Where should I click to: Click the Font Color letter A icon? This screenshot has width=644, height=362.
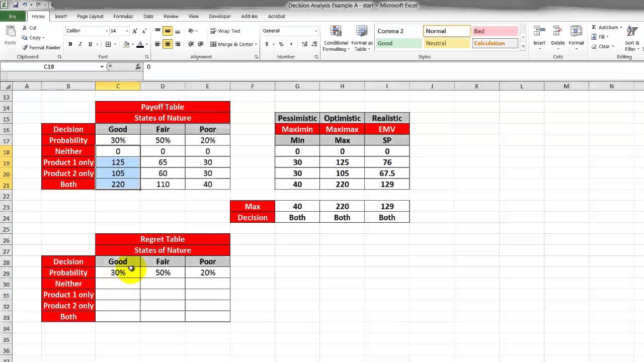140,44
